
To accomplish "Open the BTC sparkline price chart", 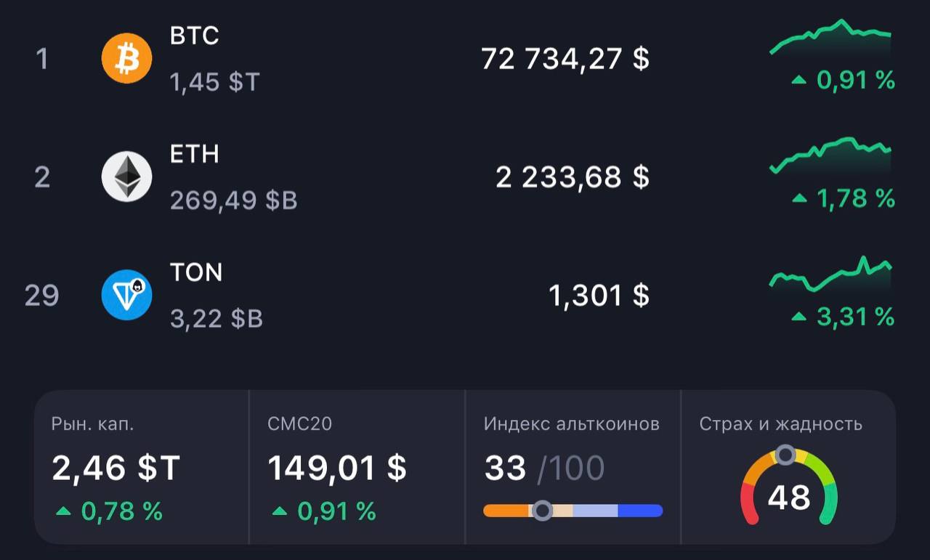I will click(x=830, y=38).
